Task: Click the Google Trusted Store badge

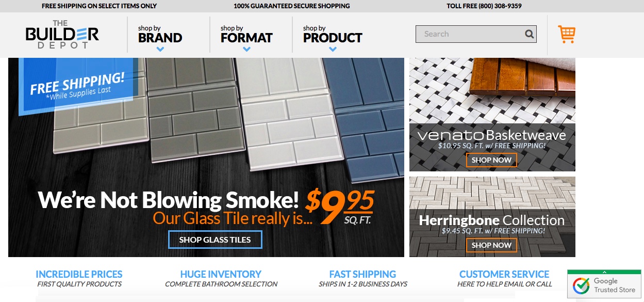Action: 604,285
